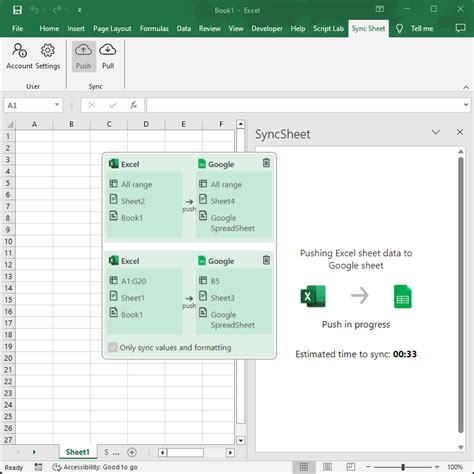Open the Comments speech bubble icon
This screenshot has width=474, height=474.
coord(460,28)
